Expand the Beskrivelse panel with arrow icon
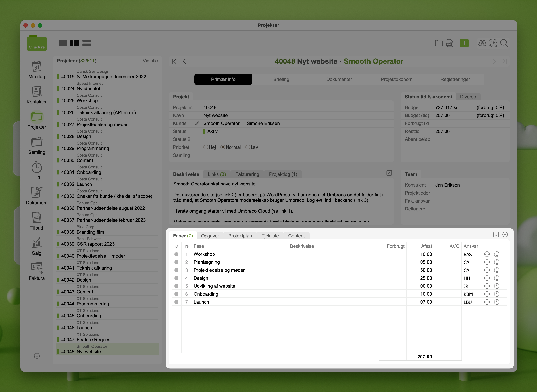Screen dimensions: 537x392 pyautogui.click(x=389, y=173)
